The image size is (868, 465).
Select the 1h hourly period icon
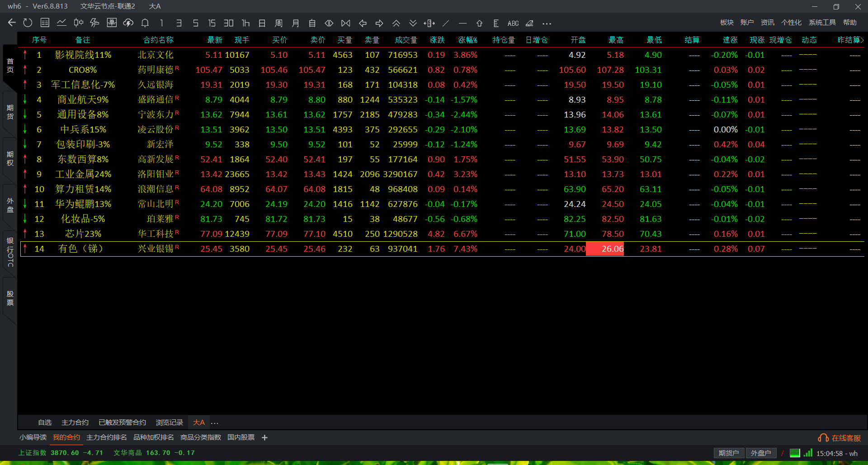coord(245,23)
